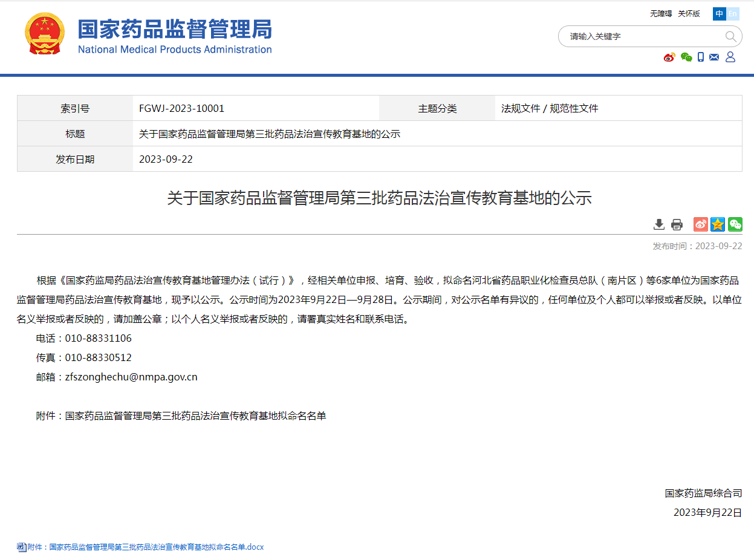Open the WeChat icon in header

coord(686,57)
